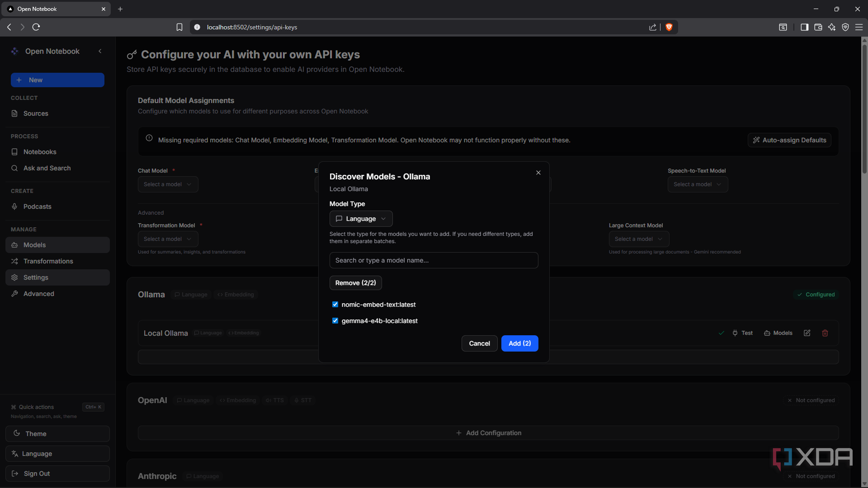Delete the Local Ollama configuration
Viewport: 868px width, 488px height.
tap(825, 333)
